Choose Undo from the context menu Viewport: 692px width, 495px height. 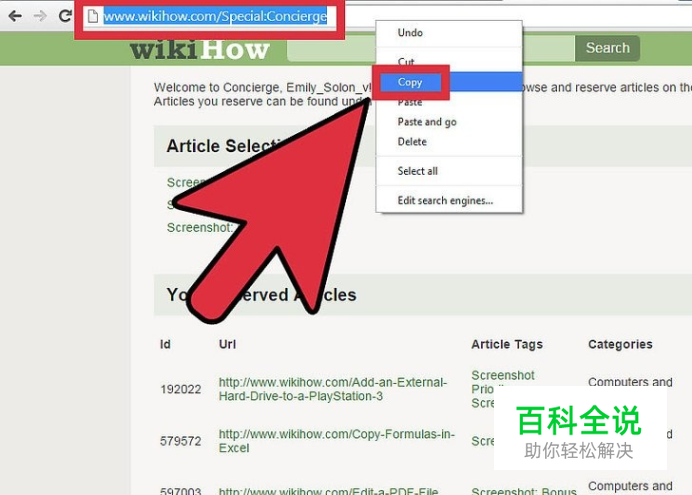(x=449, y=33)
